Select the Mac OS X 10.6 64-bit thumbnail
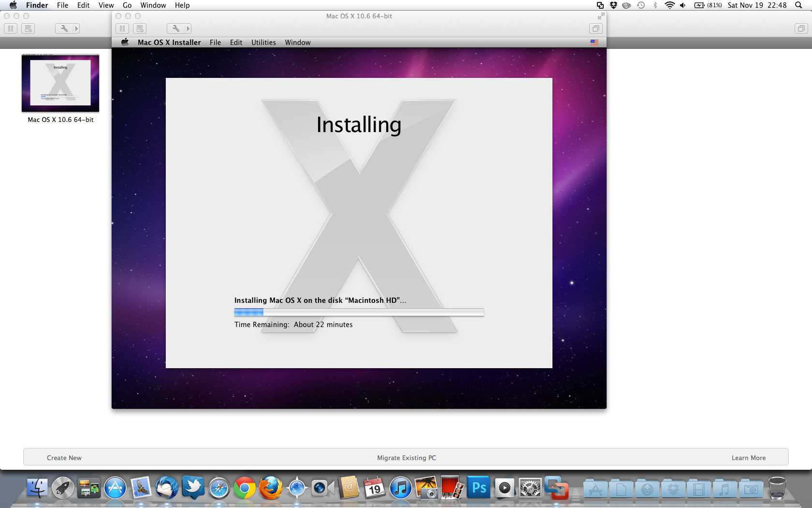The image size is (812, 508). [x=60, y=83]
